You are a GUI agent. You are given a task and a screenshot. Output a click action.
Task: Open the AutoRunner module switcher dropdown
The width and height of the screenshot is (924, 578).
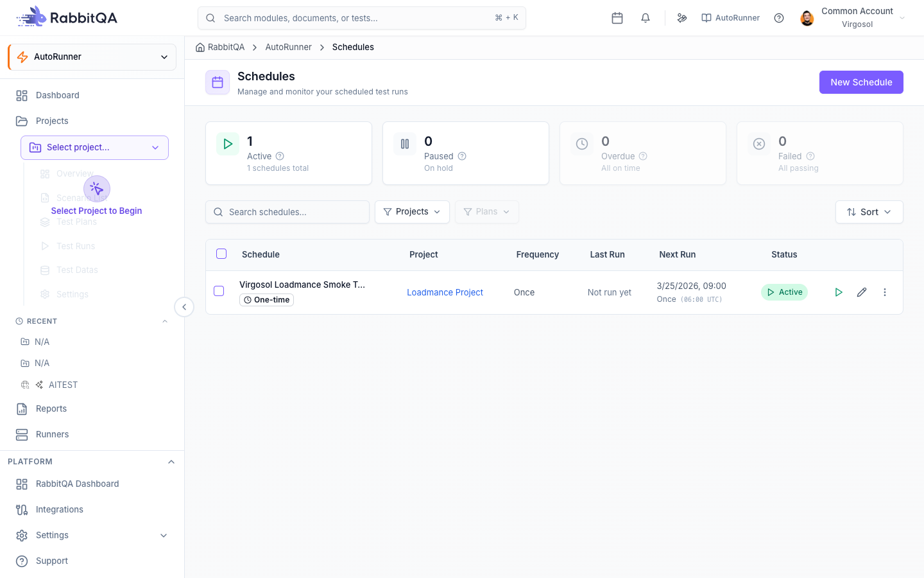(x=92, y=57)
